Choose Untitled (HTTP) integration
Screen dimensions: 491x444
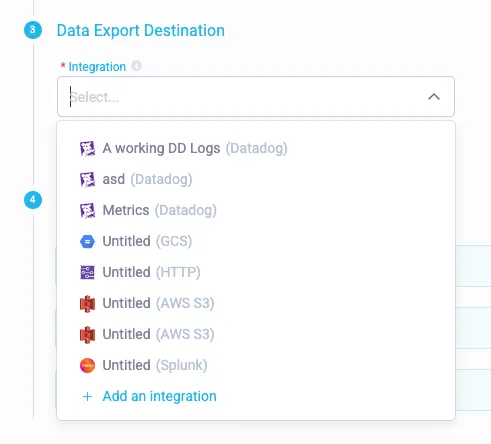tap(256, 272)
